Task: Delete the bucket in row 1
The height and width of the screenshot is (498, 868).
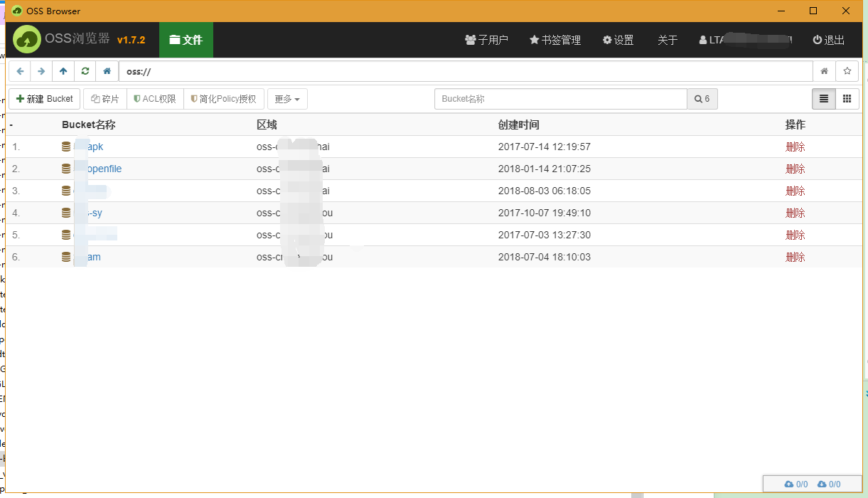Action: tap(795, 147)
